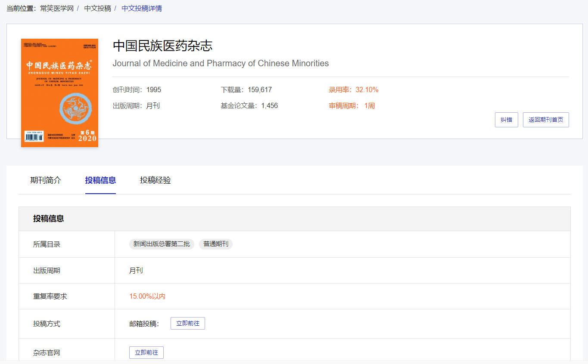Click the 中文投稿详情 breadcrumb item
The width and height of the screenshot is (588, 364).
pos(142,9)
